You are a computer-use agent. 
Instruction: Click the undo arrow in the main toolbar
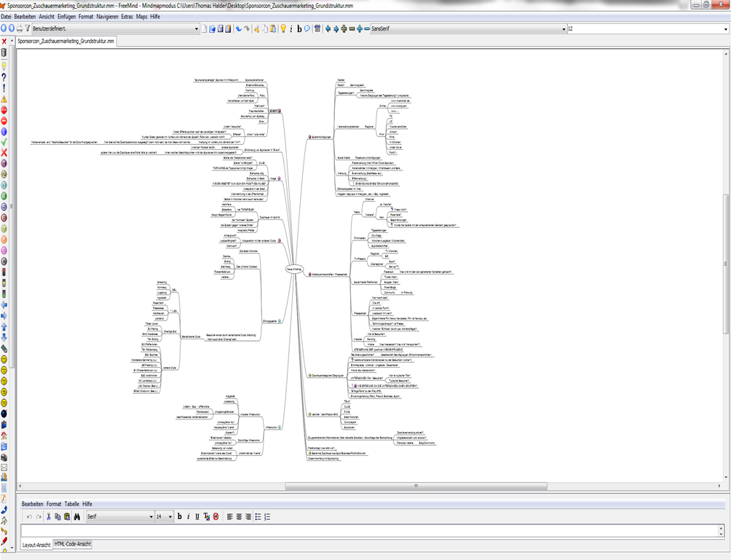coord(238,28)
